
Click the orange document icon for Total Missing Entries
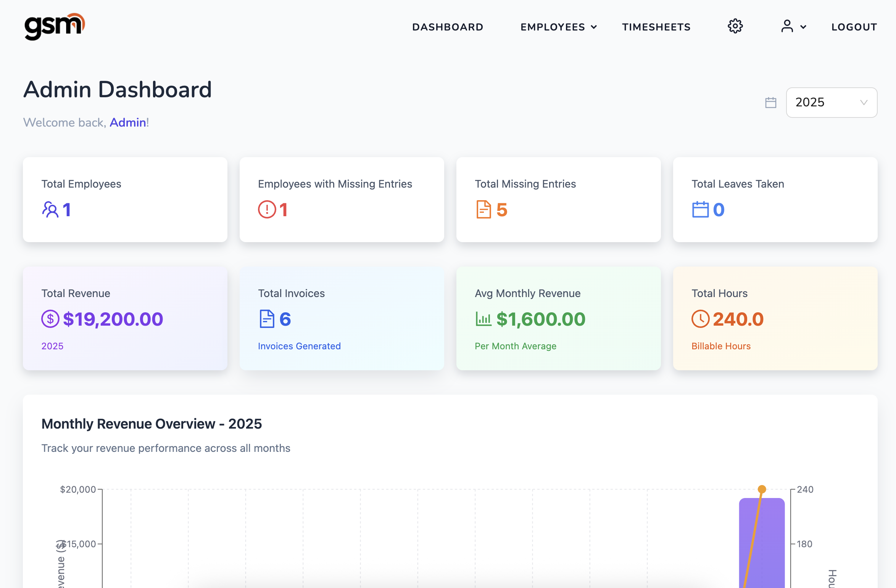(x=483, y=210)
